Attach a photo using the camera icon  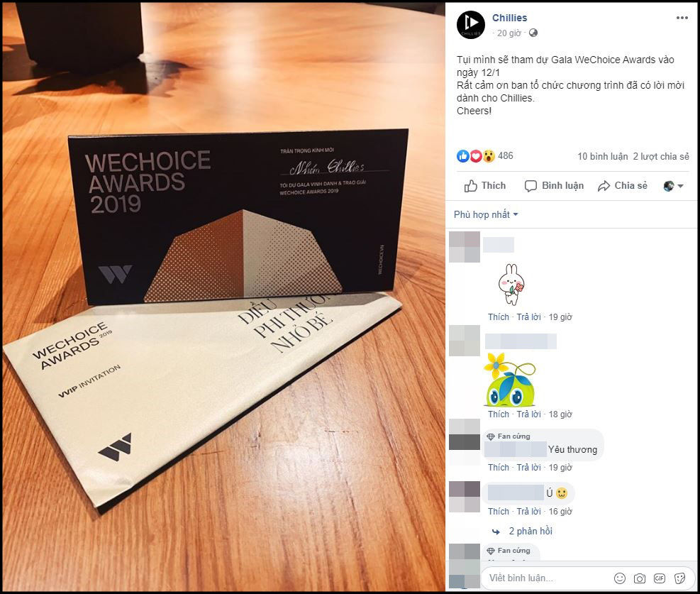tap(639, 578)
